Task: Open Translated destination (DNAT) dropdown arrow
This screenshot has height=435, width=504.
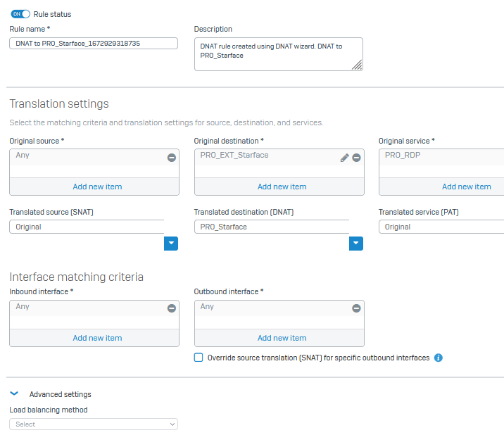Action: (356, 244)
